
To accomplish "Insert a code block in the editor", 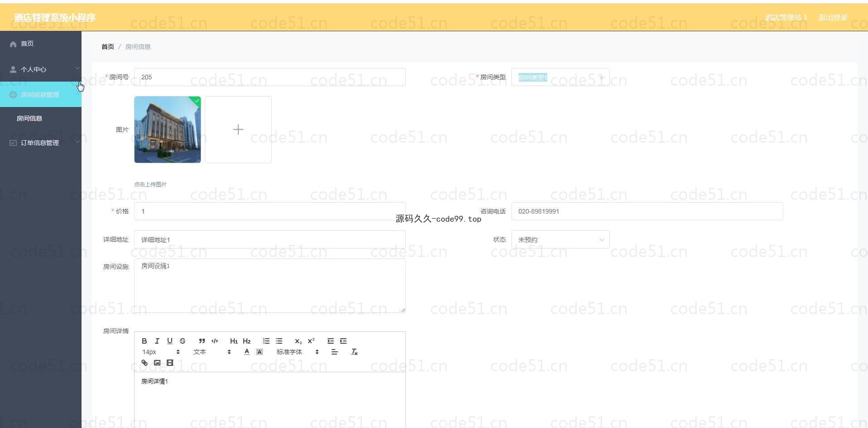I will [x=215, y=341].
